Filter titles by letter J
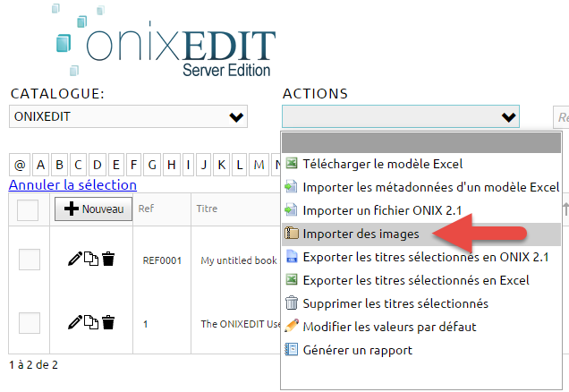This screenshot has width=569, height=392. pos(204,166)
